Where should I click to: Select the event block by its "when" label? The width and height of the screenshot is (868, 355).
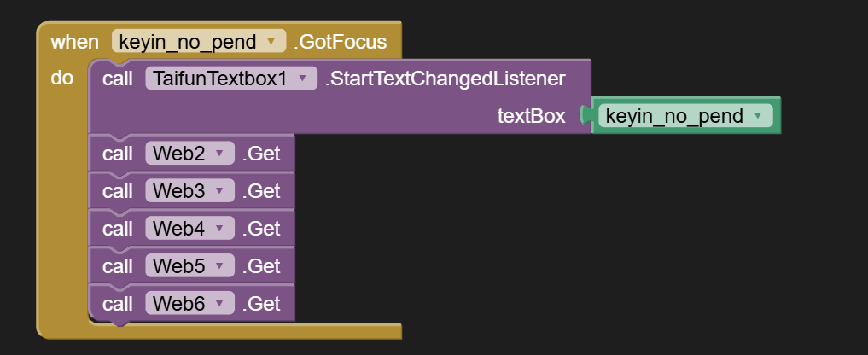click(74, 41)
